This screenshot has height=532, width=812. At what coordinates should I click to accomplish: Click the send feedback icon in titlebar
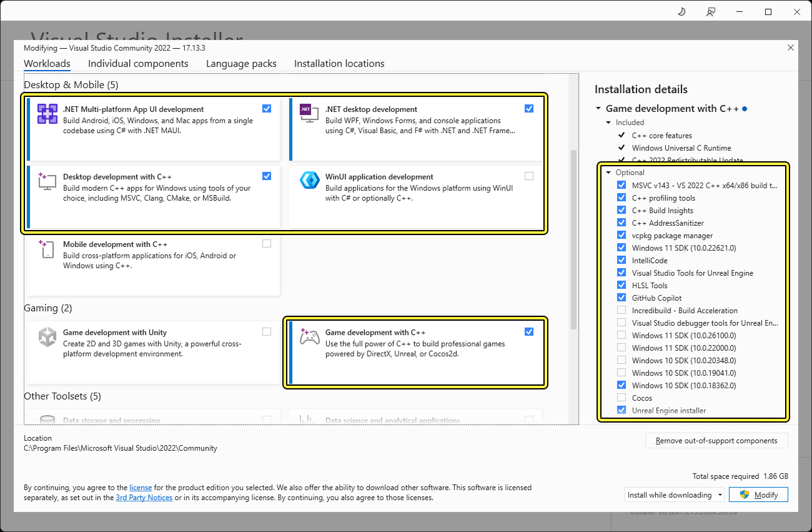point(710,11)
